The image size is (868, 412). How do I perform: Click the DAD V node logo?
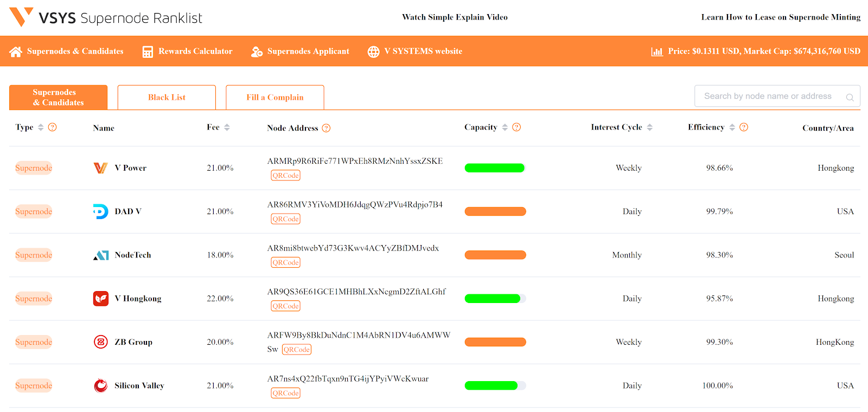tap(100, 211)
